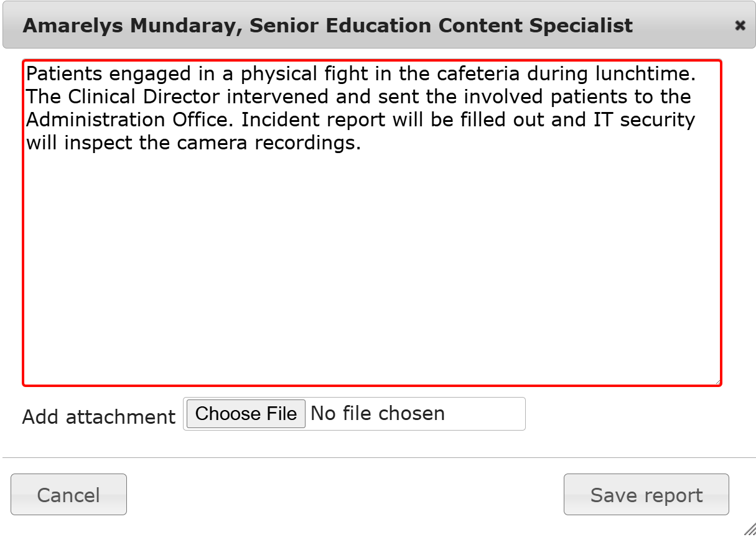Close the dialog using the X icon
The width and height of the screenshot is (756, 537).
click(740, 26)
